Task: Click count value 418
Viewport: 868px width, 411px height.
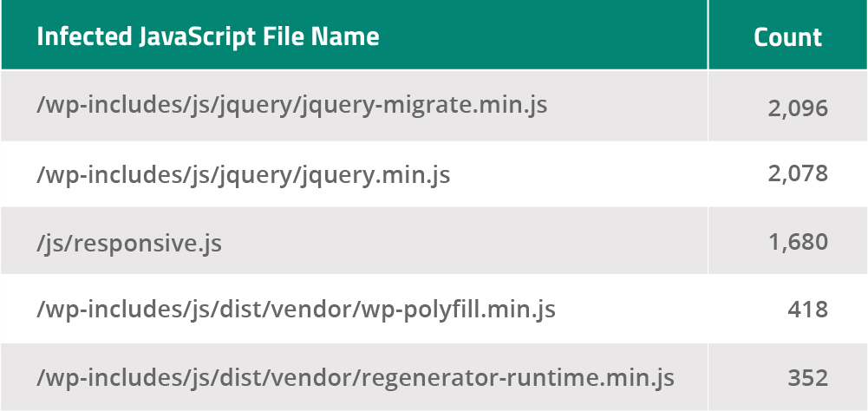Action: [807, 309]
